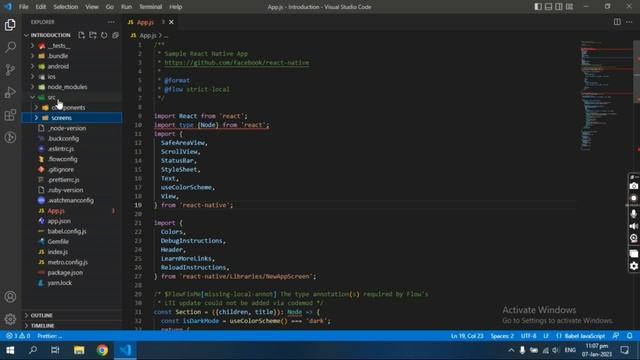Viewport: 640px width, 360px height.
Task: Open File Explorer from taskbar
Action: (79, 350)
